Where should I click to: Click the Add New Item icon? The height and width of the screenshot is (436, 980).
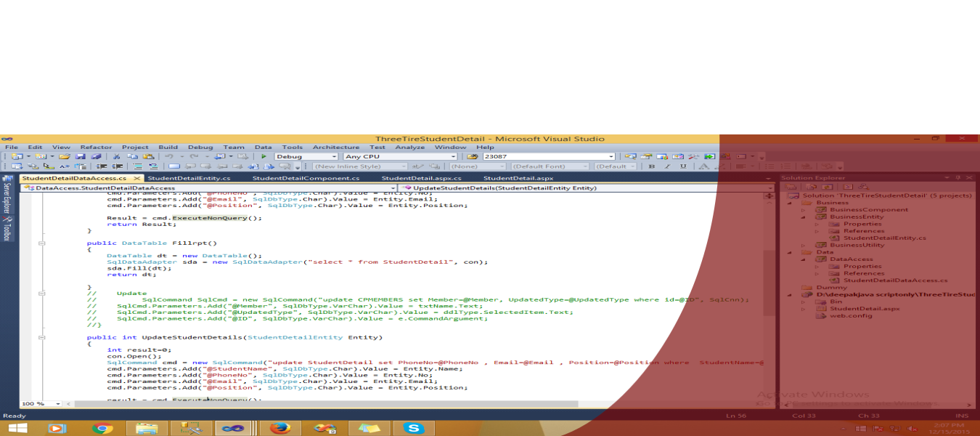pyautogui.click(x=41, y=156)
